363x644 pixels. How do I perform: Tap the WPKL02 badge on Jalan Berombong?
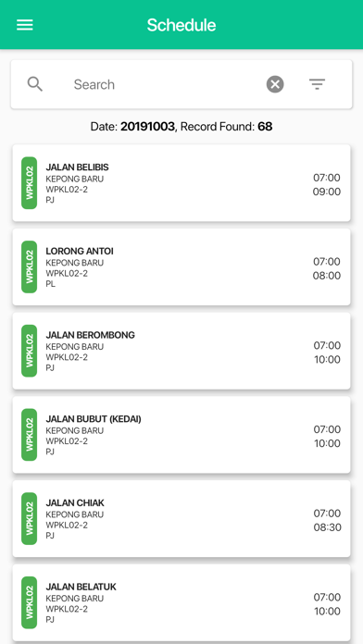pyautogui.click(x=30, y=351)
